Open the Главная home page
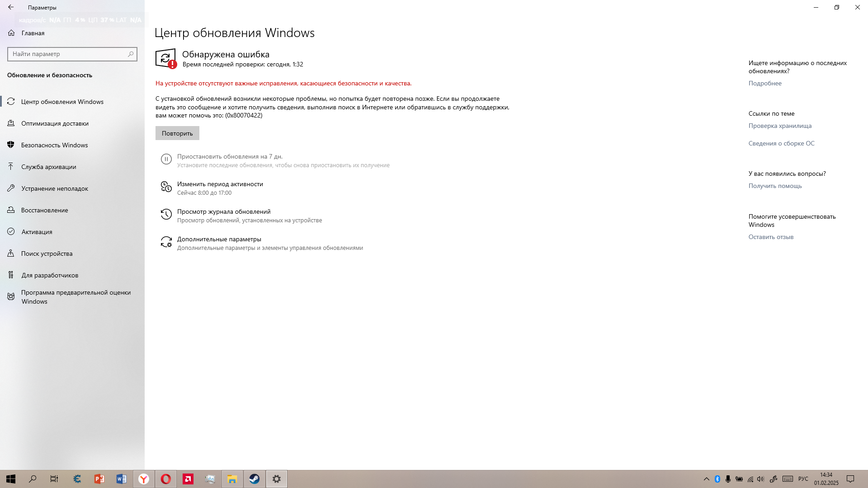This screenshot has height=488, width=868. pos(26,33)
